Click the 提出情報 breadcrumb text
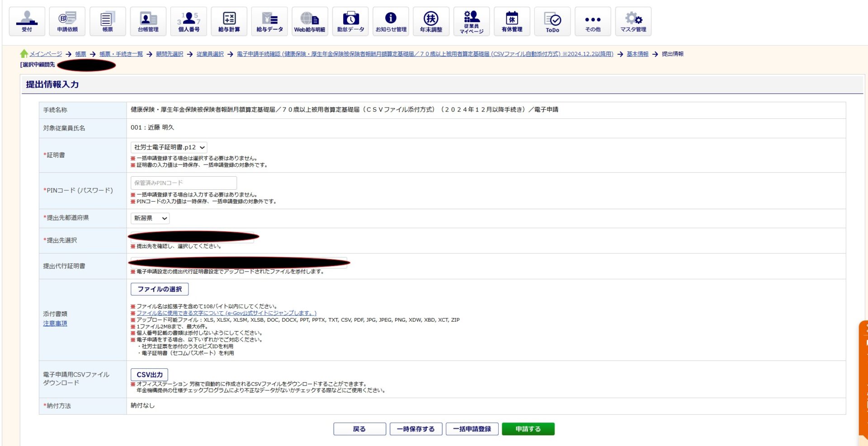Viewport: 868px width, 446px height. point(673,54)
